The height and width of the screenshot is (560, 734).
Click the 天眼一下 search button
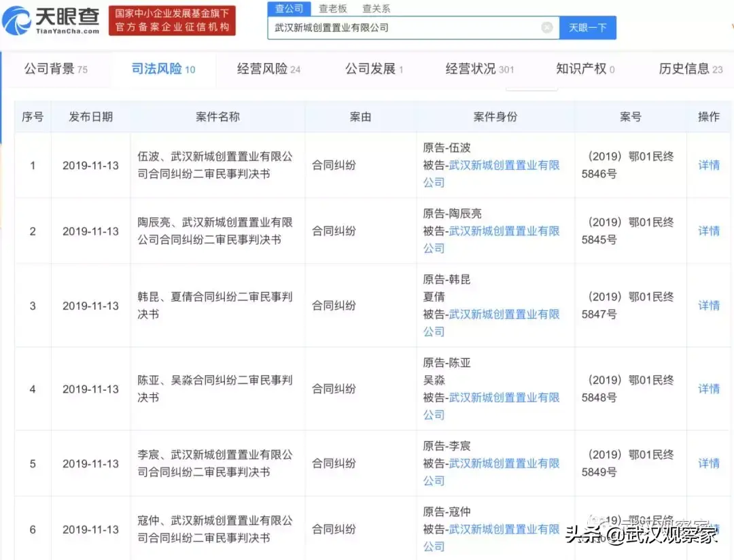coord(587,28)
